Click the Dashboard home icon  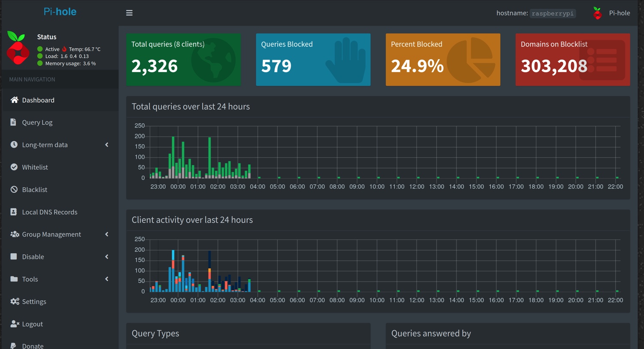click(14, 100)
